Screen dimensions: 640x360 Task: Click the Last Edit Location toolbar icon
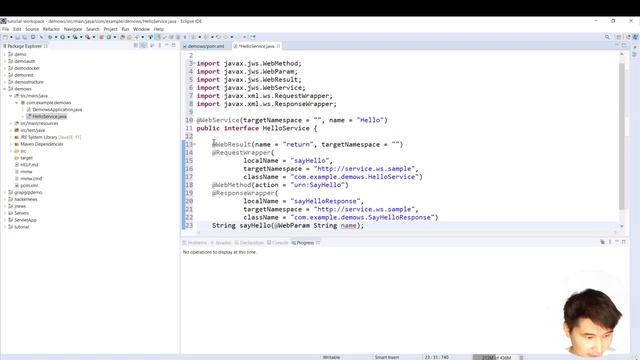click(219, 37)
